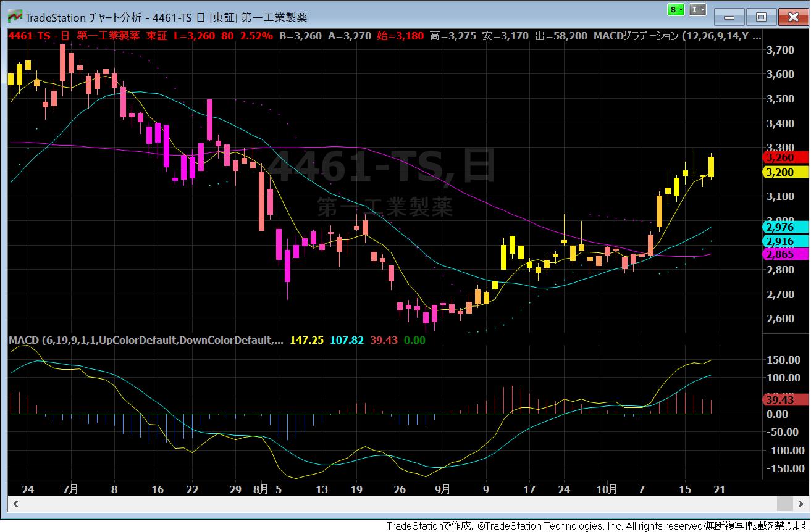This screenshot has width=811, height=532.
Task: Maximize the chart analysis window
Action: click(x=761, y=17)
